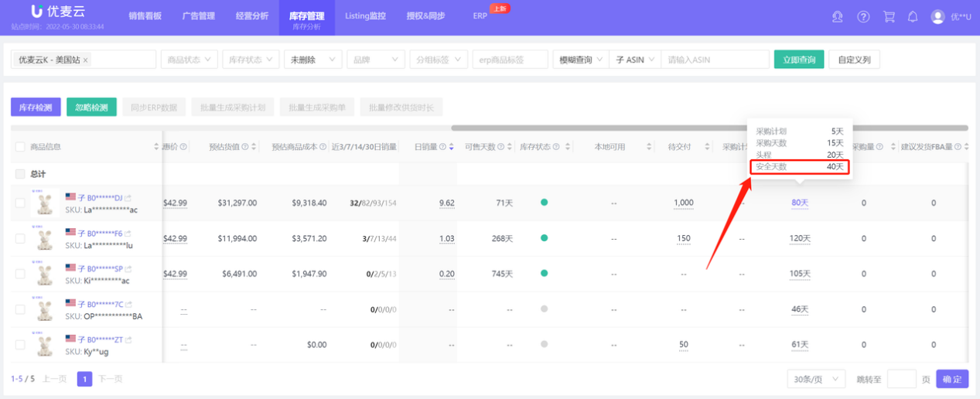The height and width of the screenshot is (399, 980).
Task: Open the notification bell
Action: click(913, 16)
